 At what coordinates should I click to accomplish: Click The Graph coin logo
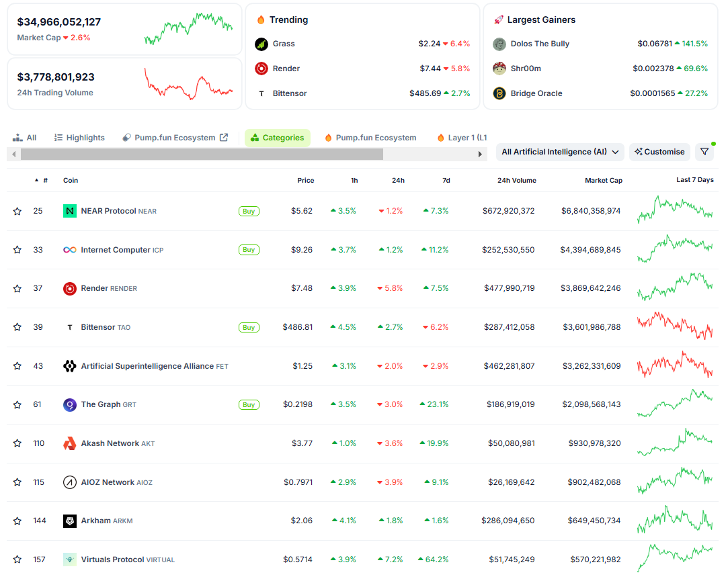point(70,404)
